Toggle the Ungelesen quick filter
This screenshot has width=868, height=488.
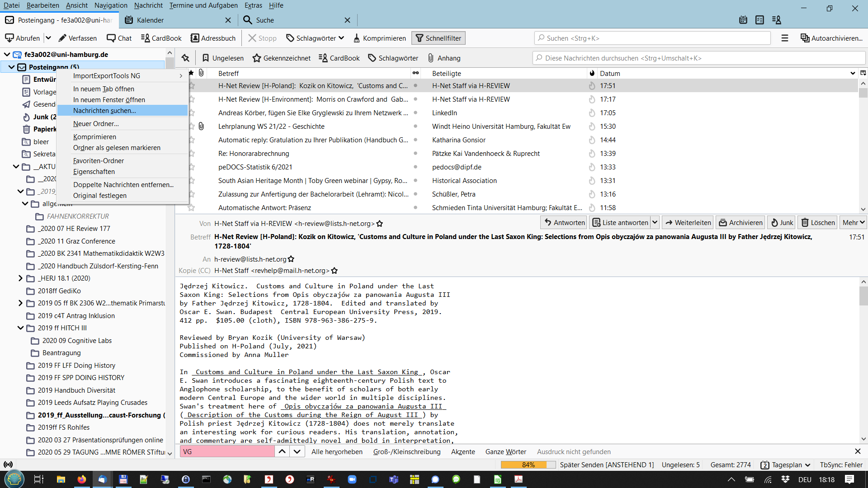[223, 58]
